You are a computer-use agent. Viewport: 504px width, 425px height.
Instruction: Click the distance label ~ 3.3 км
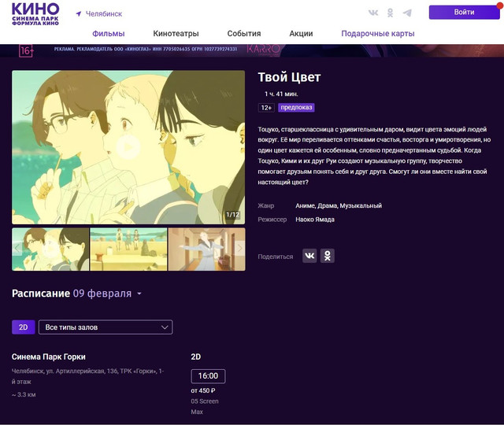tap(24, 394)
